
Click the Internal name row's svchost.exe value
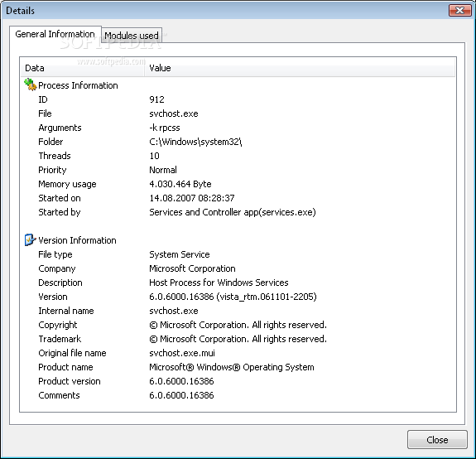pos(174,311)
